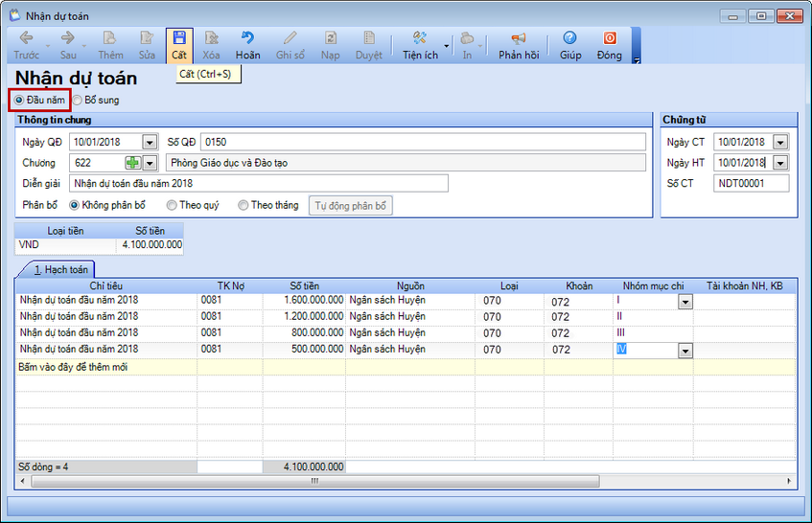812x523 pixels.
Task: Click the Xóa delete toolbar icon
Action: [211, 46]
